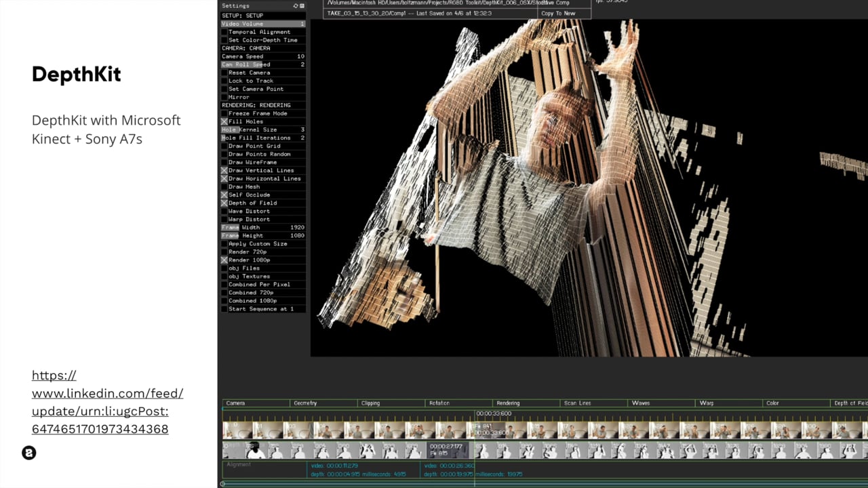Toggle Start Sequence at 1
Screen dimensions: 868x488
click(x=224, y=308)
